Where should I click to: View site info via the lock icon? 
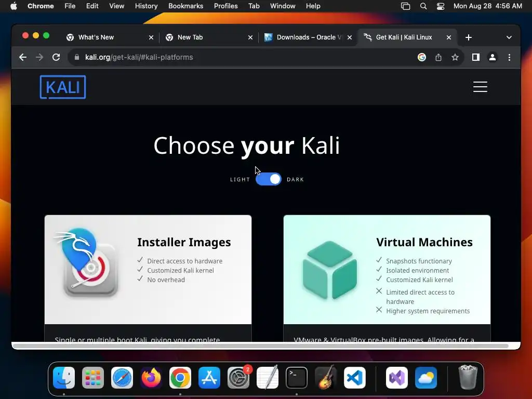(77, 57)
